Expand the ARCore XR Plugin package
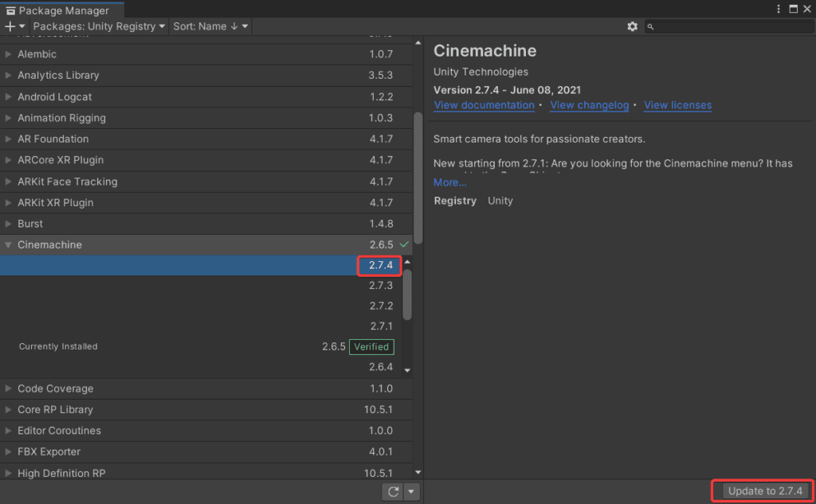The width and height of the screenshot is (816, 504). 8,160
